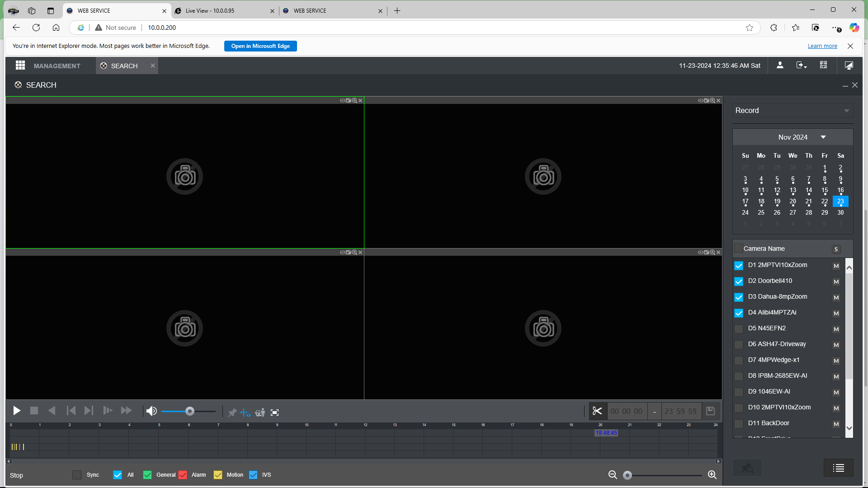Click the volume slider handle
This screenshot has height=488, width=868.
(190, 411)
